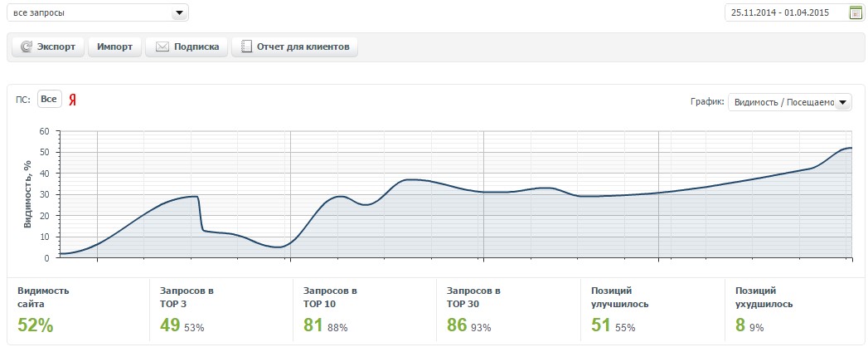Select the Yandex search engine filter
Image resolution: width=868 pixels, height=352 pixels.
(72, 100)
